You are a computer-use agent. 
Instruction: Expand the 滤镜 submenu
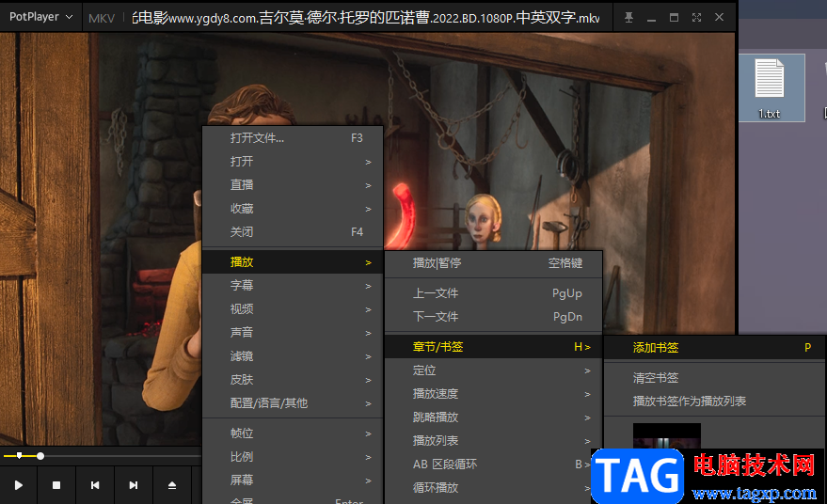(293, 356)
